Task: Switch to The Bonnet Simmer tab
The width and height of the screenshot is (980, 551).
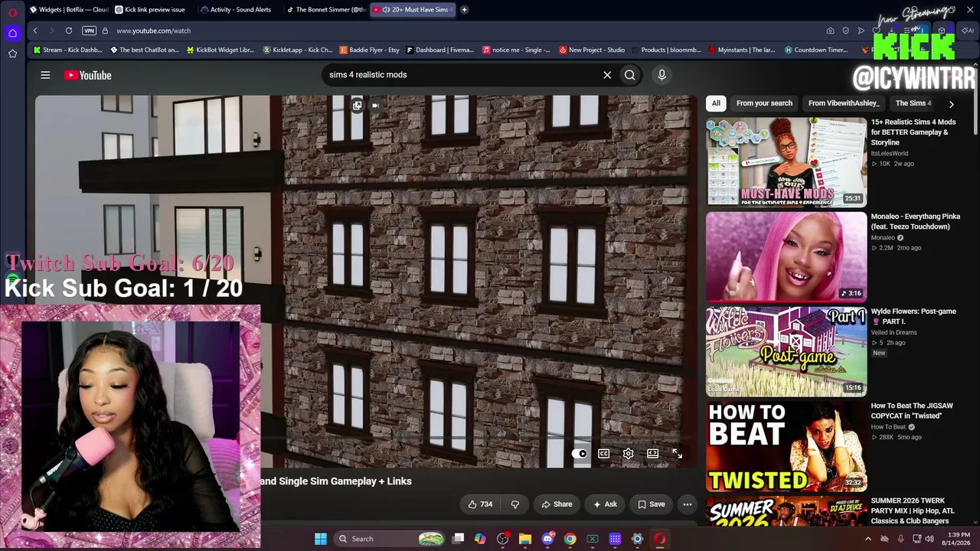Action: click(326, 10)
